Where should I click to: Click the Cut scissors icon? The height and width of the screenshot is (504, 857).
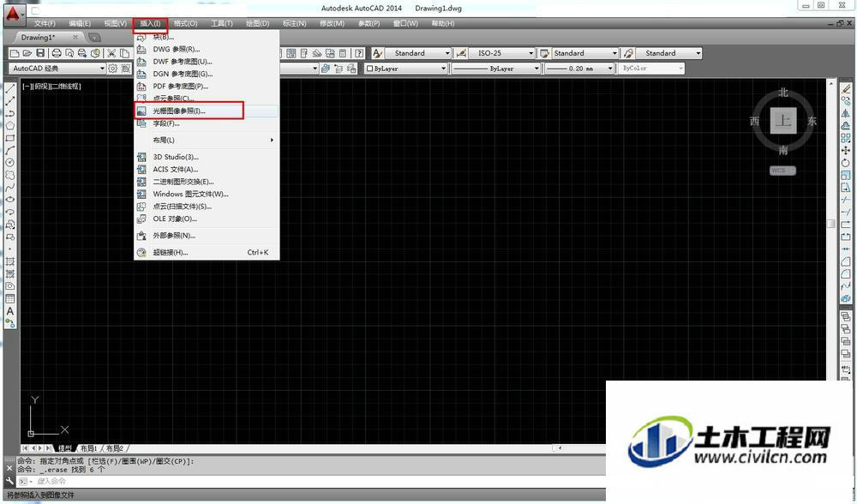[111, 53]
